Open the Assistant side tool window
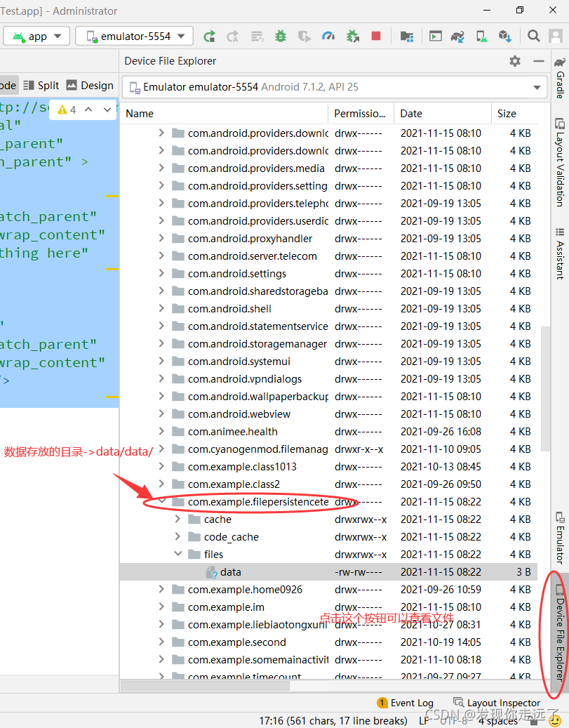The height and width of the screenshot is (728, 569). 560,253
